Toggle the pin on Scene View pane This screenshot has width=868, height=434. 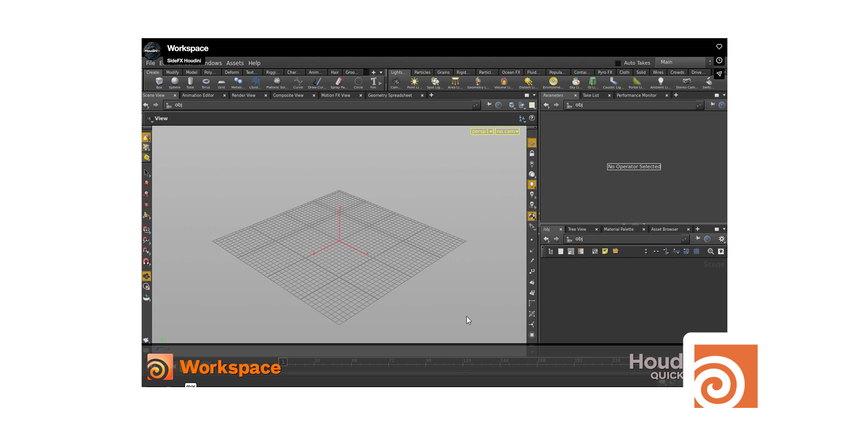click(489, 105)
